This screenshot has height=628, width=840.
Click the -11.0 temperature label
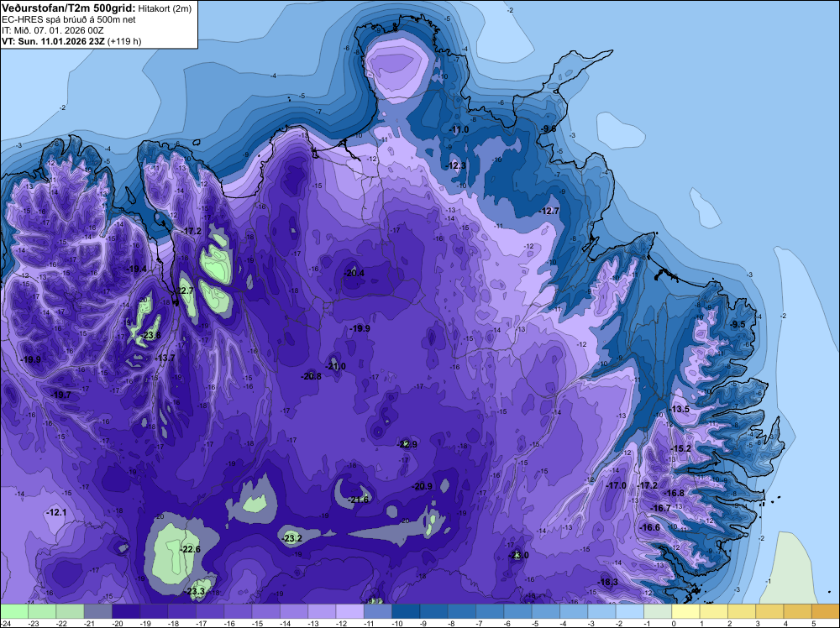click(459, 129)
